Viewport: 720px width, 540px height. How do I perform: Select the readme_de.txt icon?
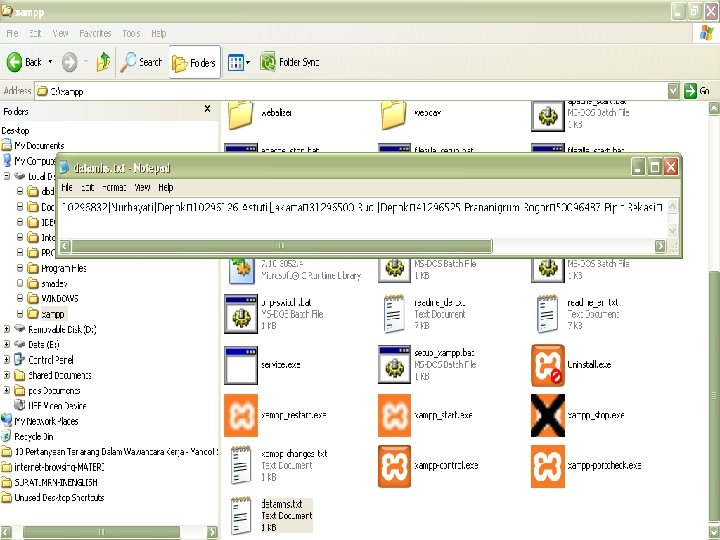point(394,314)
